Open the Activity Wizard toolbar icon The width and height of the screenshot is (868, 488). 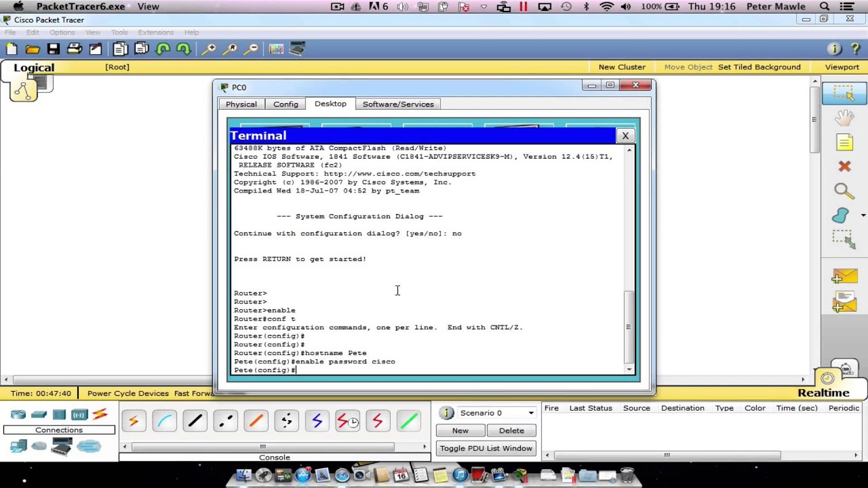(96, 49)
